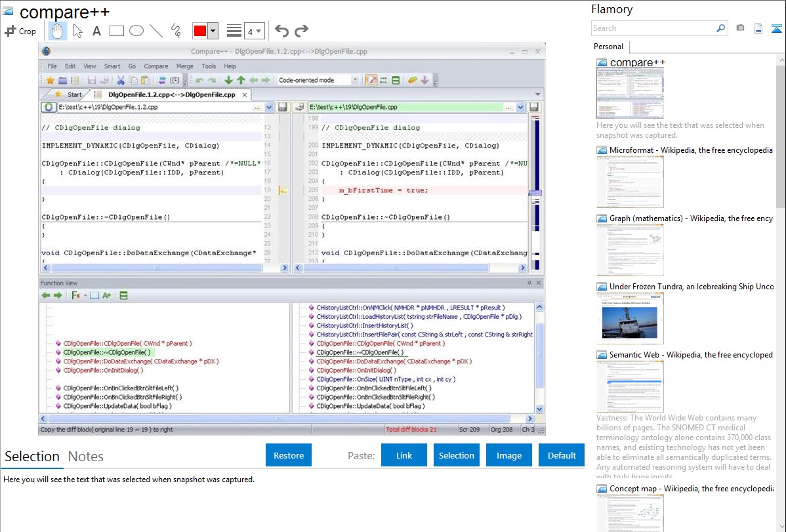
Task: Expand right file path dropdown
Action: 520,108
